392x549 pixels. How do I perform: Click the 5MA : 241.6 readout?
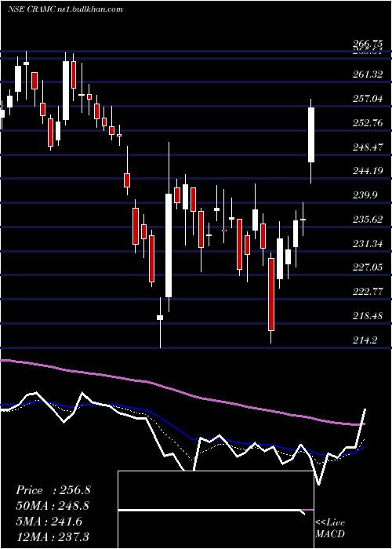[49, 521]
